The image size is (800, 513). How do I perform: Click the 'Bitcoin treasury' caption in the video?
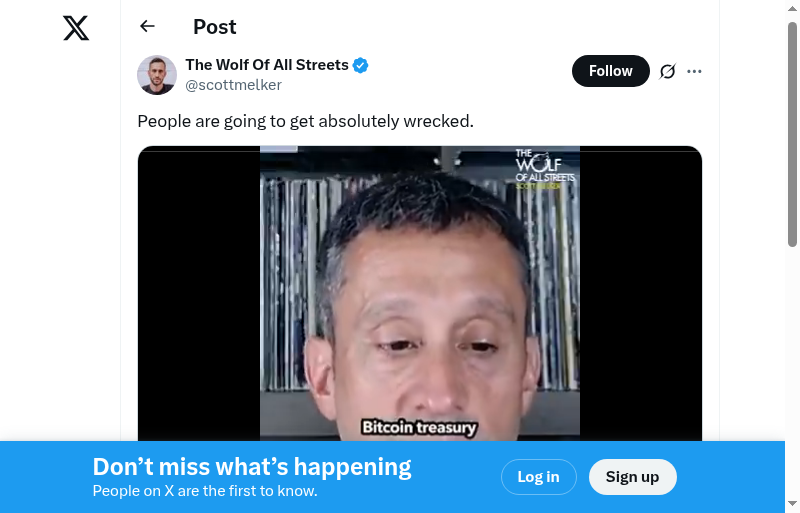(419, 427)
